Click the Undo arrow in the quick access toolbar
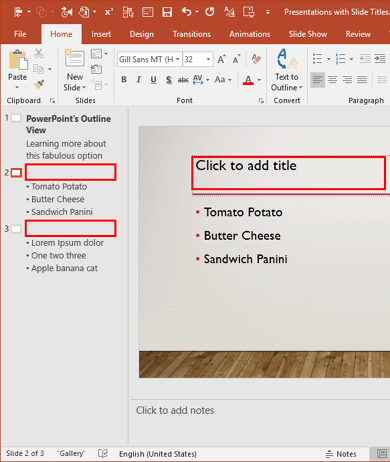The width and height of the screenshot is (390, 462). coord(186,12)
